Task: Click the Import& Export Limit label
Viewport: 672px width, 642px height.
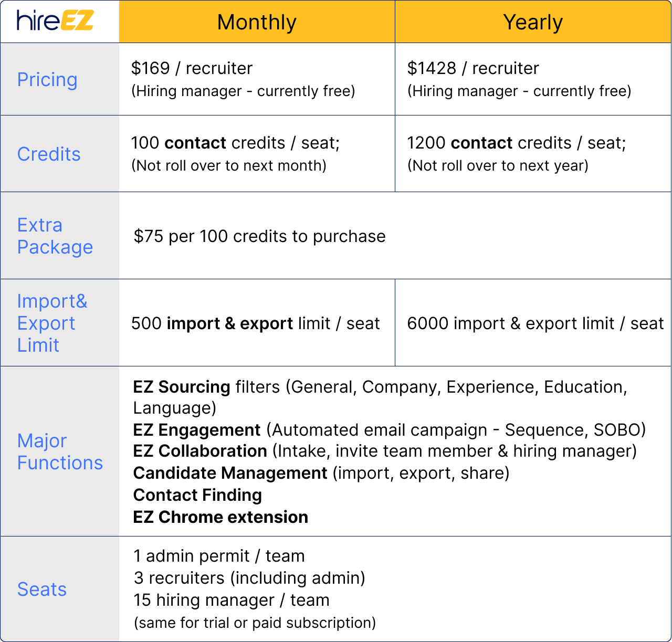Action: [x=52, y=323]
